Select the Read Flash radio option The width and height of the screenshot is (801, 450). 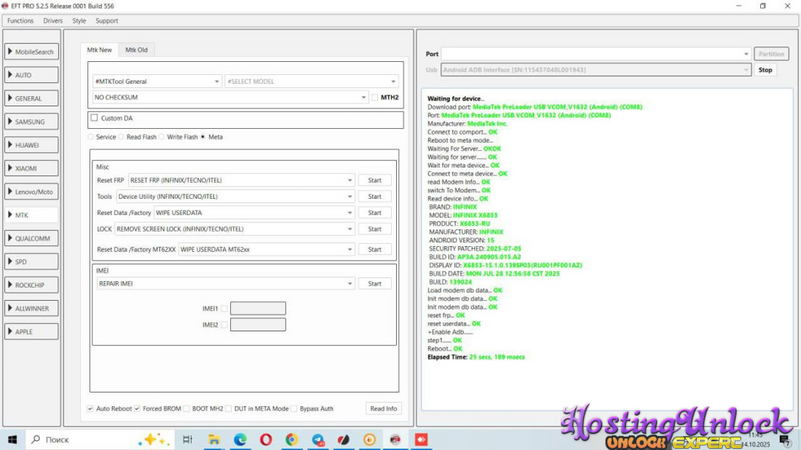click(x=123, y=137)
